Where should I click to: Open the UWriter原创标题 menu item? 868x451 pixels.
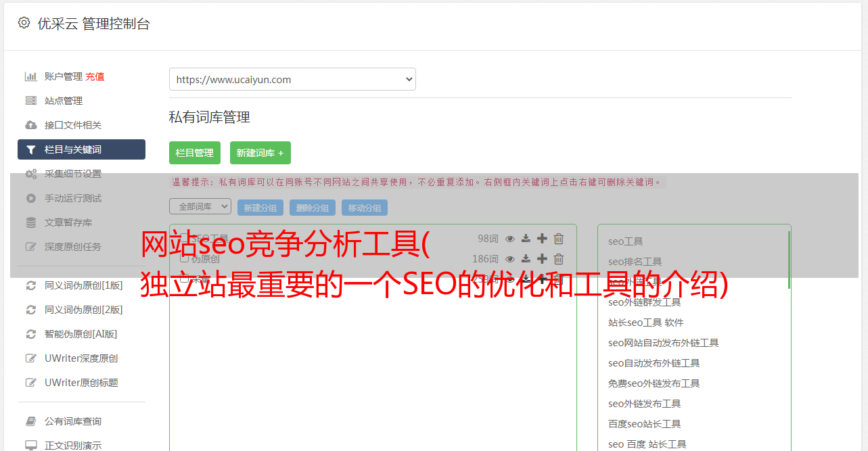81,383
